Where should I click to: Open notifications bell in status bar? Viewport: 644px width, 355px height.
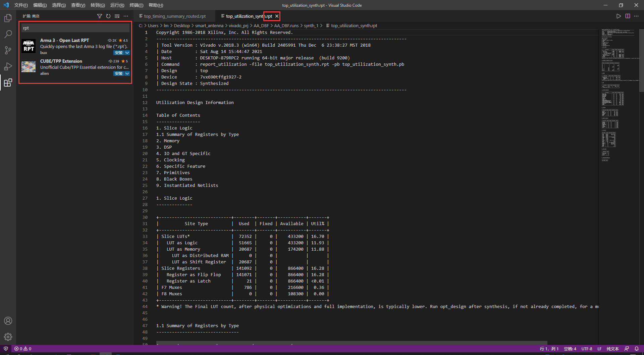point(637,349)
